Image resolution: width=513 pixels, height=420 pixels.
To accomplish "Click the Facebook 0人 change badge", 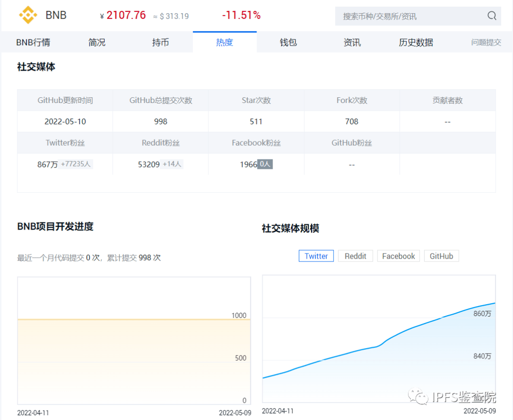I will pyautogui.click(x=265, y=164).
